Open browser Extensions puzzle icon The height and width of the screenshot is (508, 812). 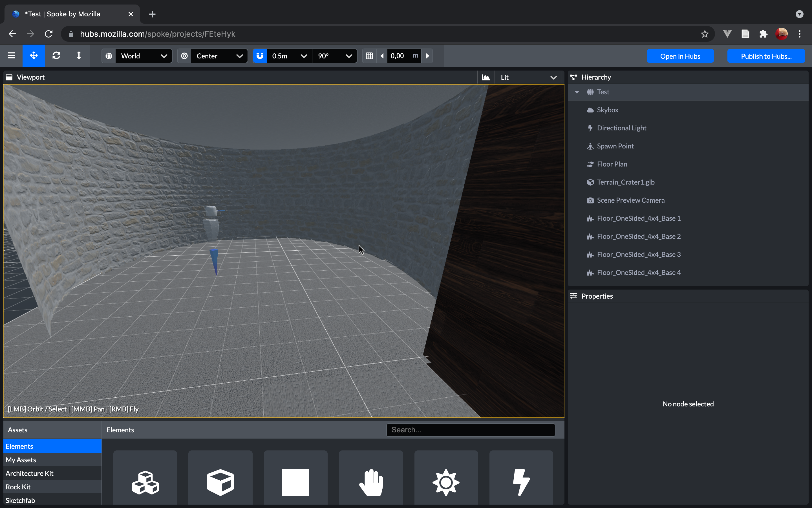(x=763, y=34)
